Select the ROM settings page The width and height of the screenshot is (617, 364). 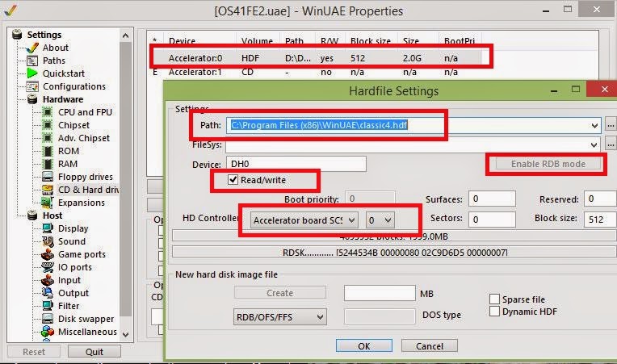pyautogui.click(x=69, y=151)
